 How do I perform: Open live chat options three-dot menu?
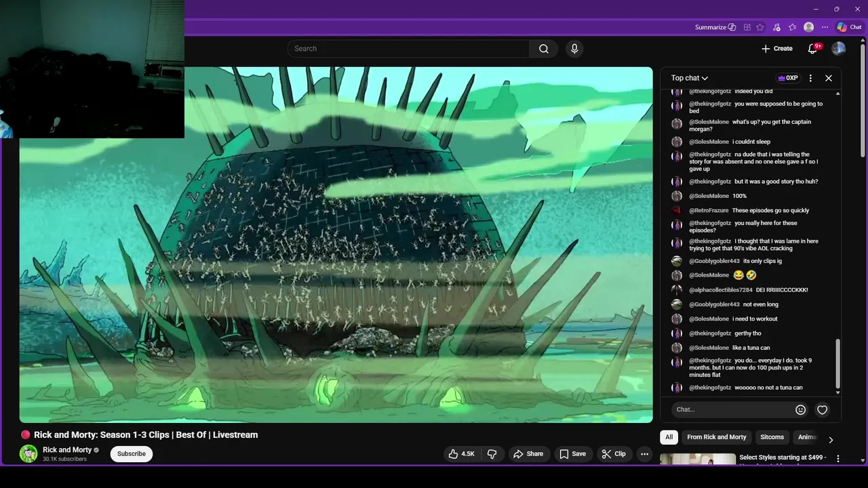pos(810,78)
